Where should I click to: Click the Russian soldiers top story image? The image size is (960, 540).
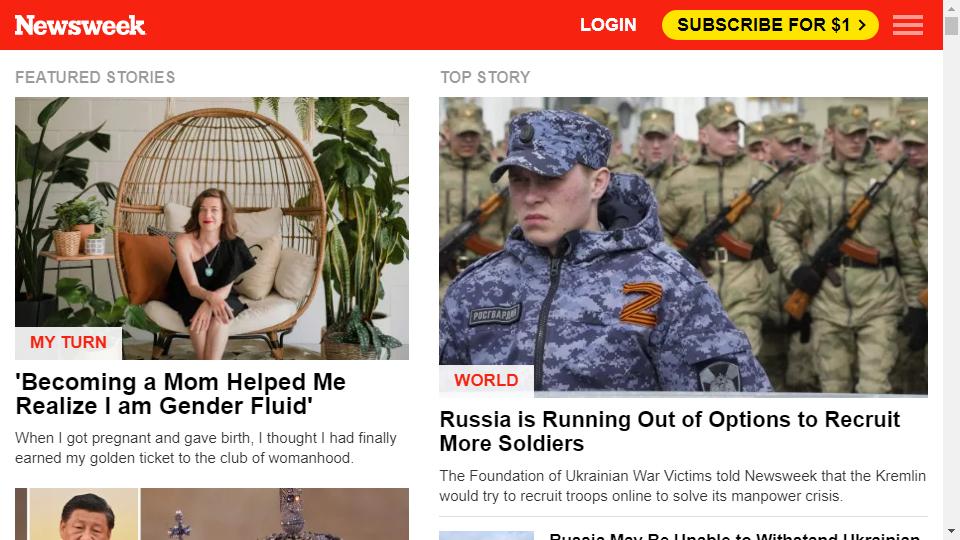coord(683,246)
